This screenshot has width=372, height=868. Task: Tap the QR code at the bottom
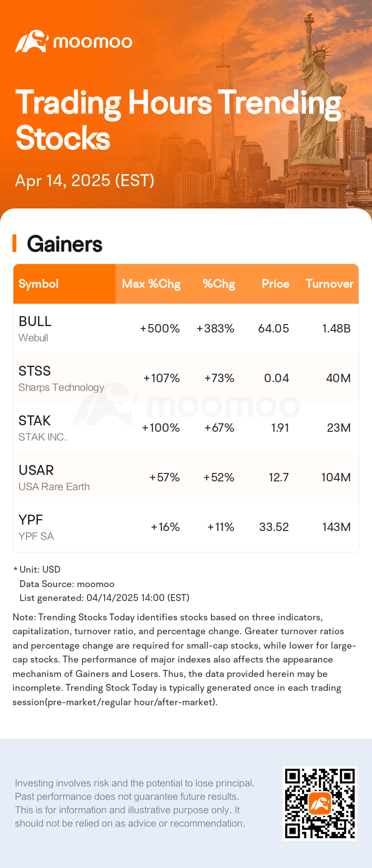tap(320, 803)
